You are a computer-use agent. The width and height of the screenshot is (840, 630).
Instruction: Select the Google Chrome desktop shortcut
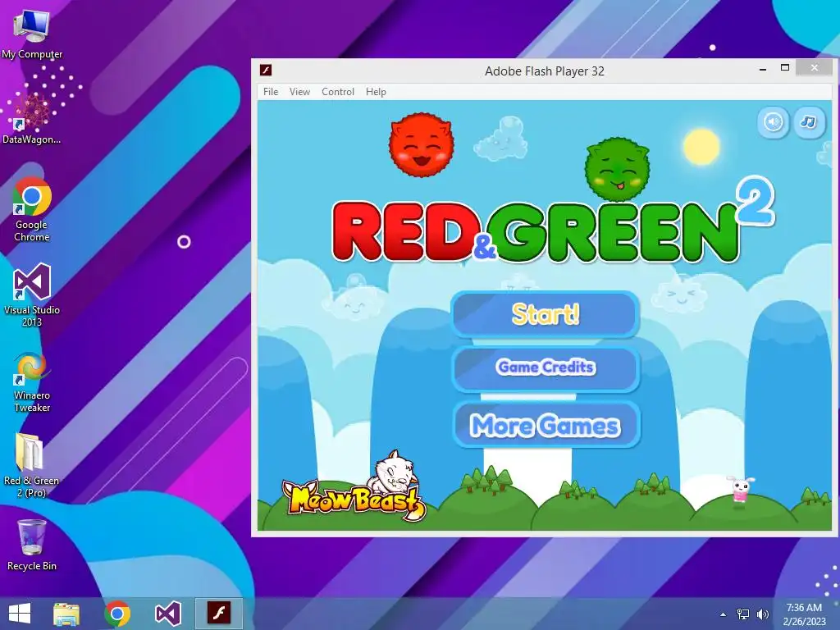click(32, 209)
